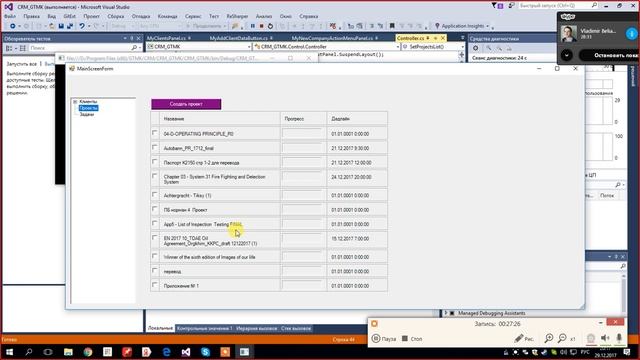This screenshot has height=360, width=640.
Task: Click the recorder zoom in magnifier
Action: (549, 338)
